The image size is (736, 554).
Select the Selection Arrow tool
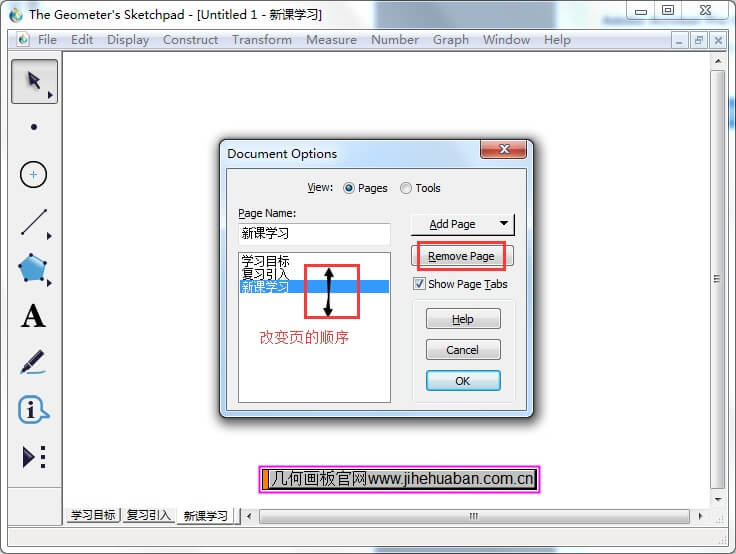(x=34, y=81)
